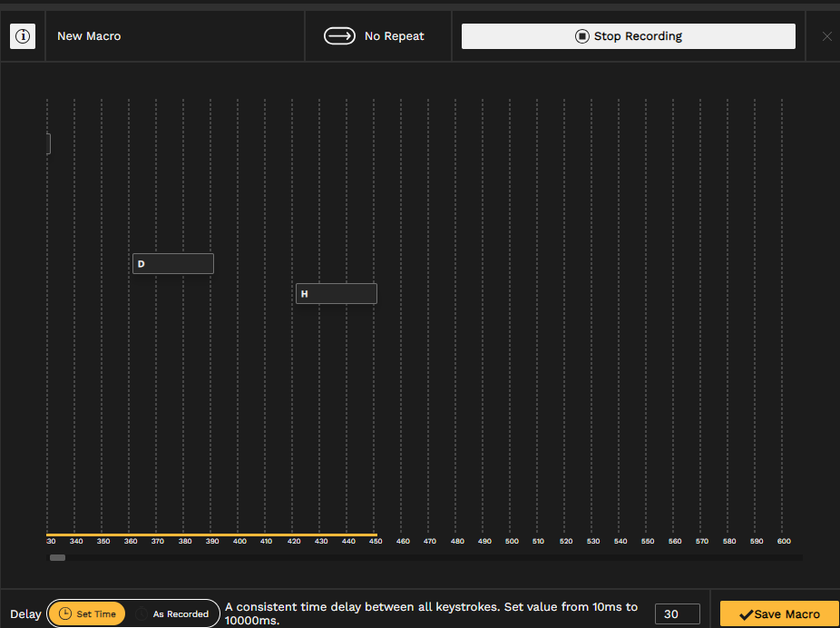Click the 600 timeline tick label
This screenshot has width=840, height=628.
coord(784,541)
